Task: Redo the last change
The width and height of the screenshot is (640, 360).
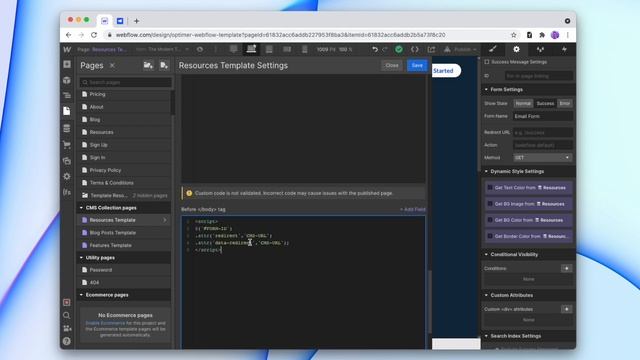Action: tap(384, 49)
